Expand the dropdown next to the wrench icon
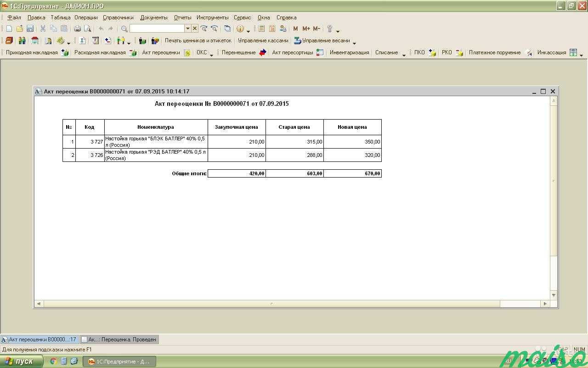The height and width of the screenshot is (368, 588). point(338,30)
